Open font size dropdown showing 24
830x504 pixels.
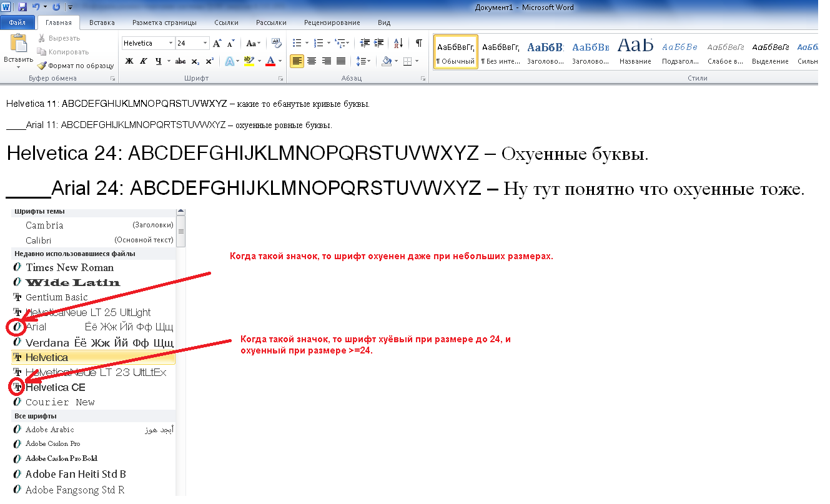205,43
